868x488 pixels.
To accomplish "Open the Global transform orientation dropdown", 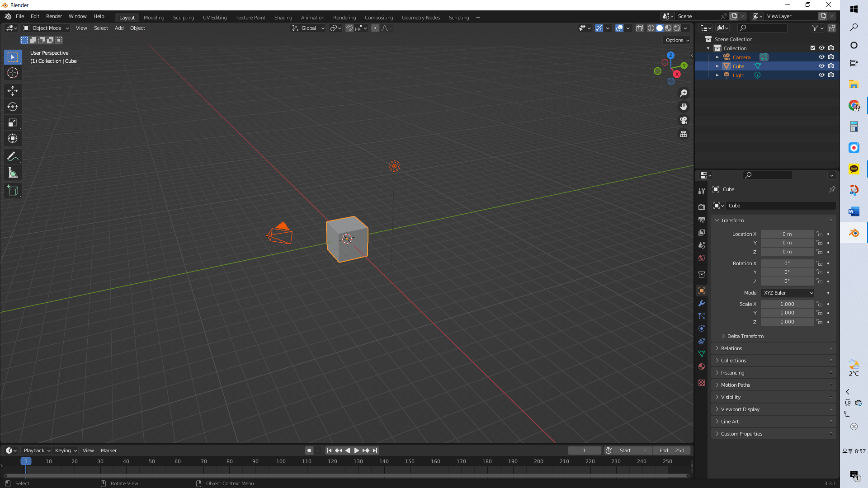I will coord(308,28).
